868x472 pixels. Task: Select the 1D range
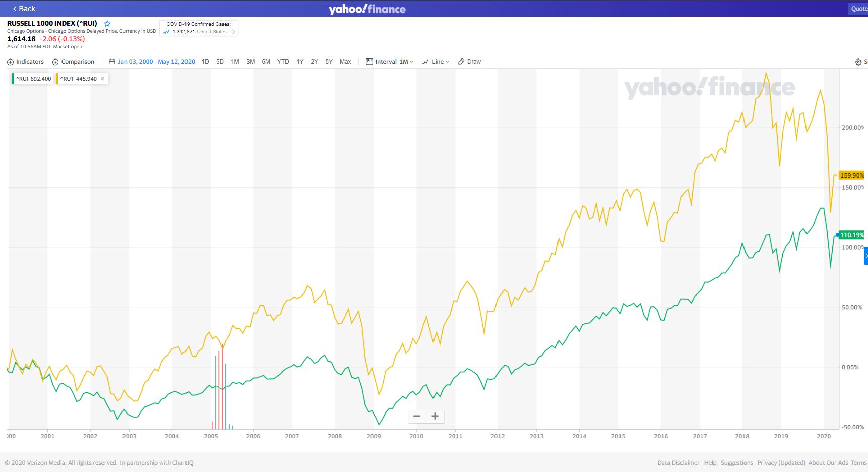[x=205, y=62]
